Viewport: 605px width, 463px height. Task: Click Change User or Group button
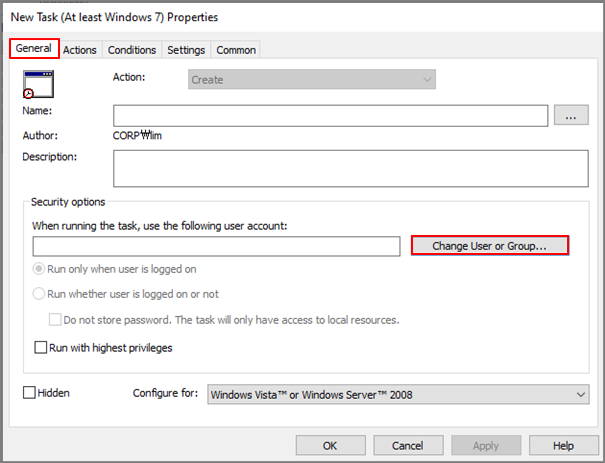(490, 246)
